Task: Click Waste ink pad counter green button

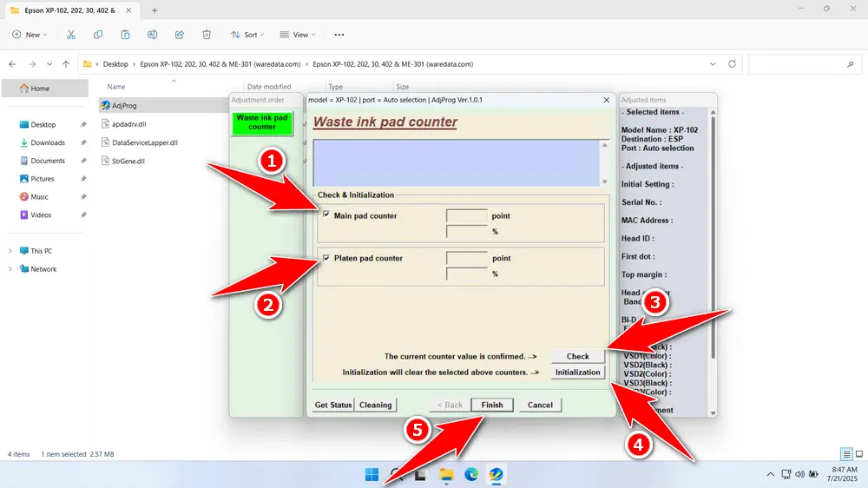Action: [262, 122]
